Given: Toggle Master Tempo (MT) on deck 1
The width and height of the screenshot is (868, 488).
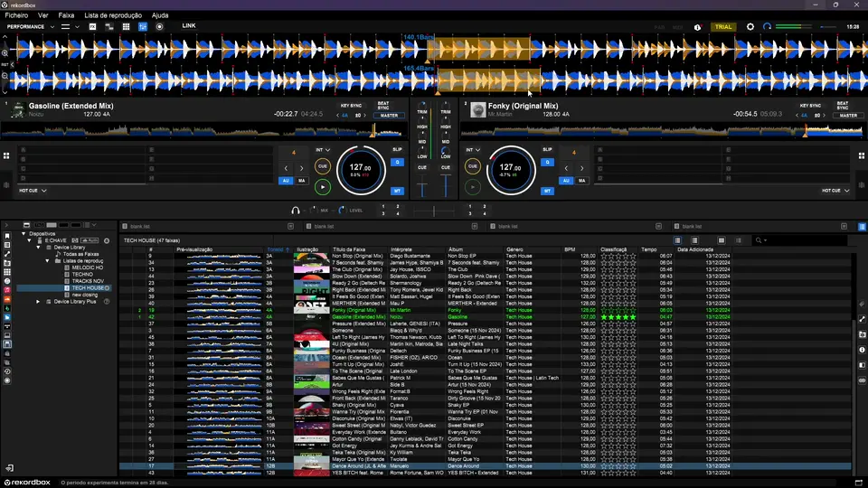Looking at the screenshot, I should (x=397, y=191).
